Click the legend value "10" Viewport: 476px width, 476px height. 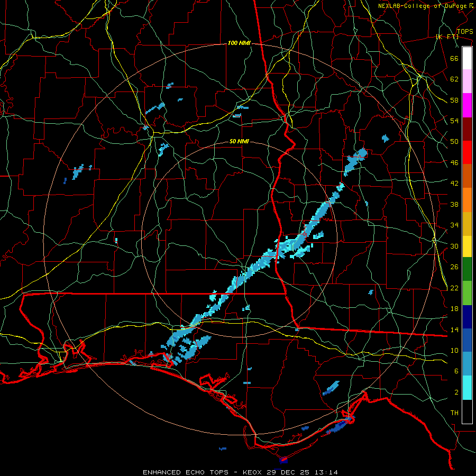click(454, 351)
